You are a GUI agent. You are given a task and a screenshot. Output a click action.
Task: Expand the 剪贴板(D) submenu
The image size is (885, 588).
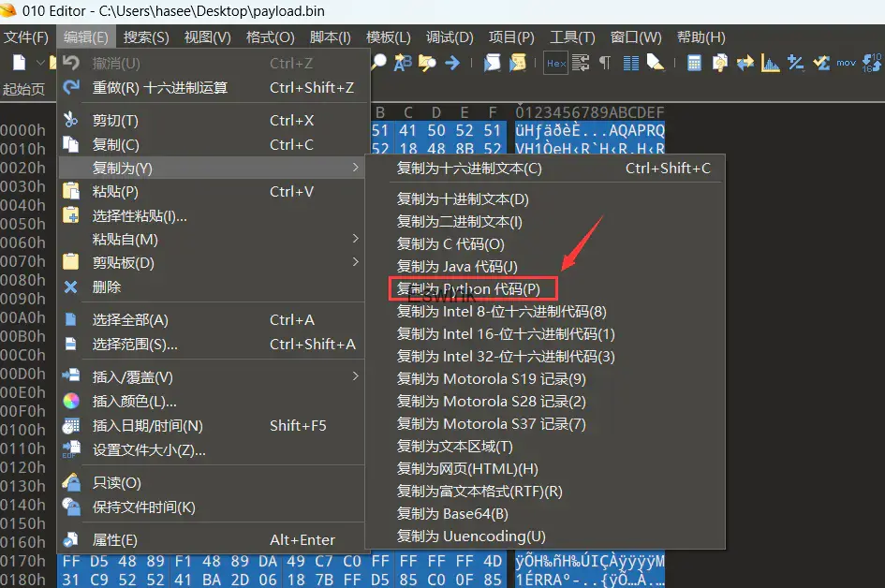[x=123, y=263]
